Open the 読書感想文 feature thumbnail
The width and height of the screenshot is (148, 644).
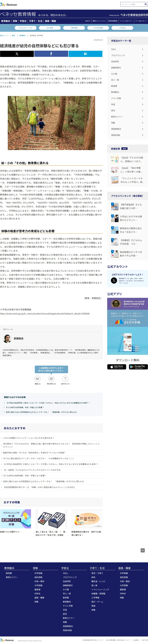pyautogui.click(x=87, y=519)
